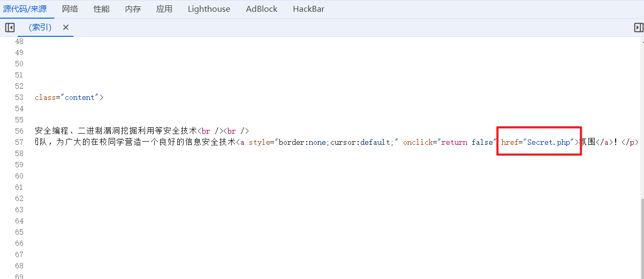The image size is (644, 279).
Task: Switch to the 源代码/来源 panel
Action: 25,9
